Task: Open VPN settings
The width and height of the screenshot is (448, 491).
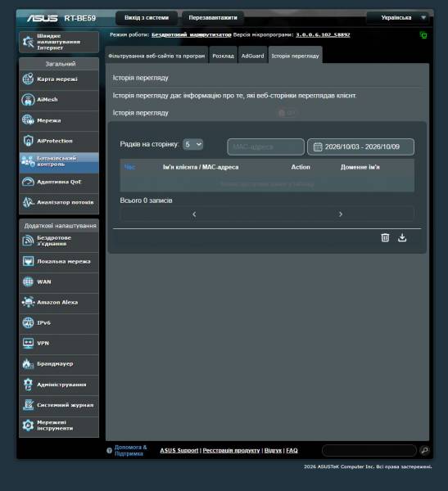Action: tap(59, 344)
